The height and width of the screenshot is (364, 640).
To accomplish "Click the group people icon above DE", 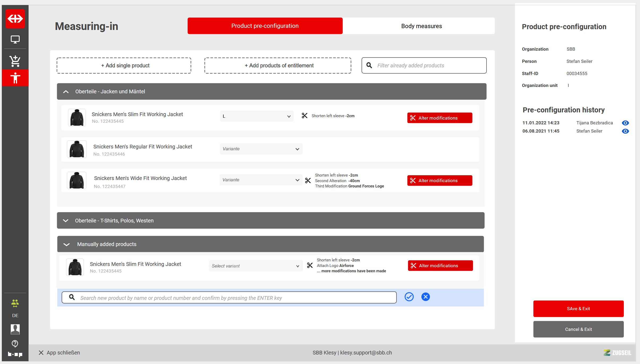I will tap(15, 303).
